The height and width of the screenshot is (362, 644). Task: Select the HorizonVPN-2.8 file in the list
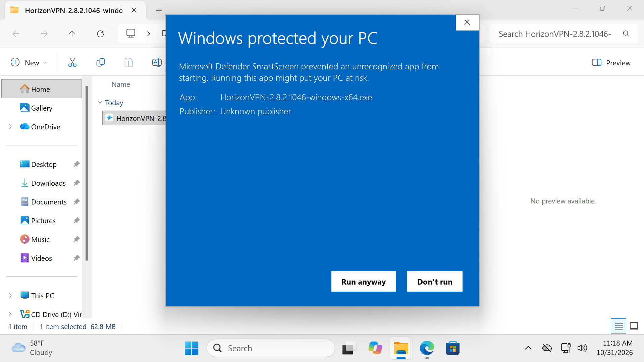tap(135, 118)
